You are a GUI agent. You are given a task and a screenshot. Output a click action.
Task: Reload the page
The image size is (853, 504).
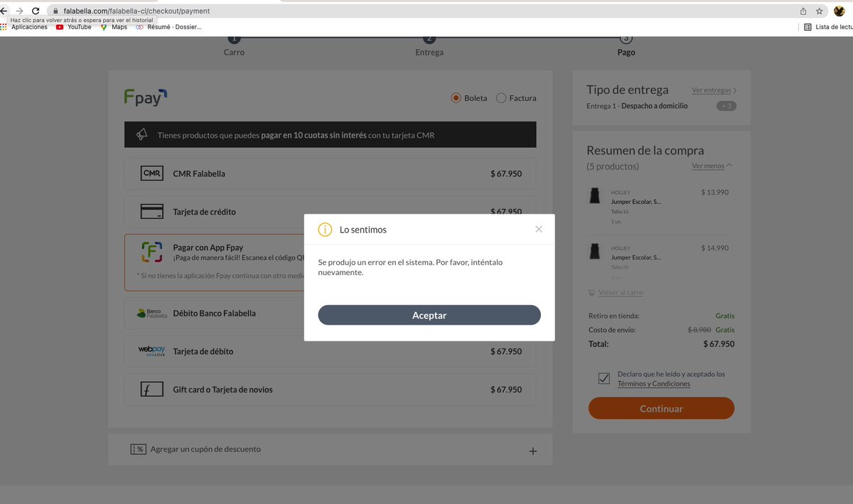pos(36,11)
